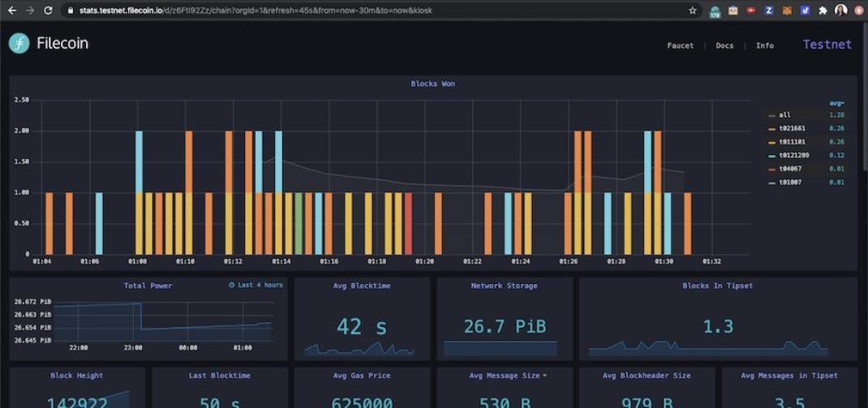The width and height of the screenshot is (868, 408).
Task: Bookmark this page with the star icon
Action: pyautogui.click(x=692, y=11)
